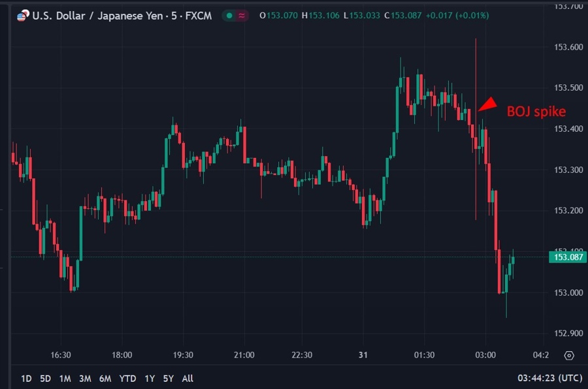
Task: Click the close value C153.087
Action: (402, 16)
